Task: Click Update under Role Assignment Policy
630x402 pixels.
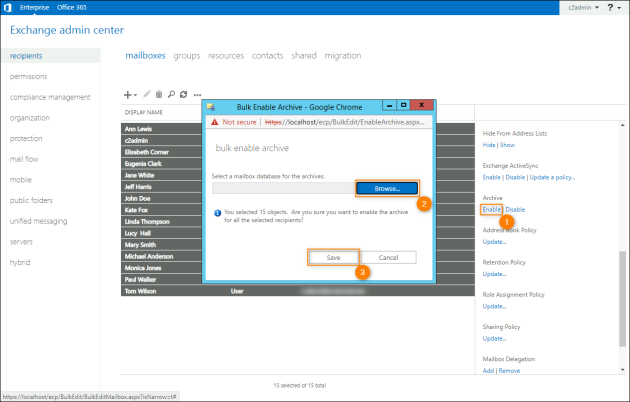Action: click(x=494, y=306)
